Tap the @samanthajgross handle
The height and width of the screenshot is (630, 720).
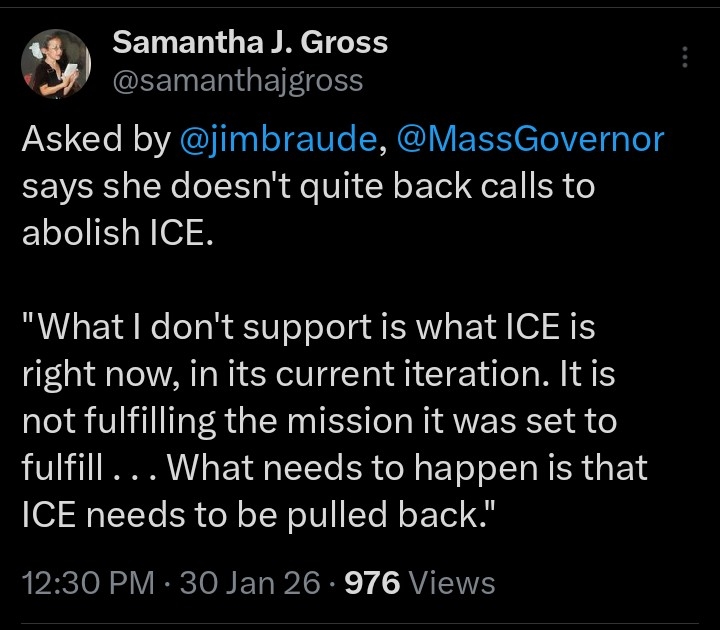[238, 81]
